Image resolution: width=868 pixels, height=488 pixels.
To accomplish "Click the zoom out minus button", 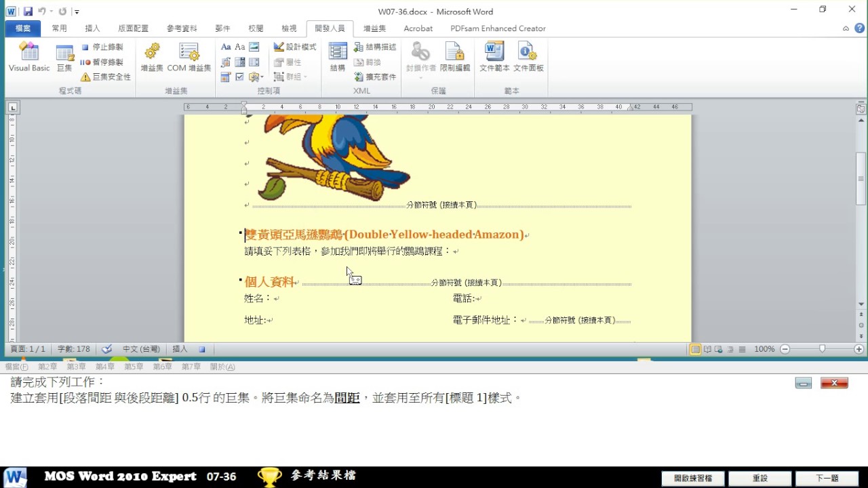I will 785,349.
